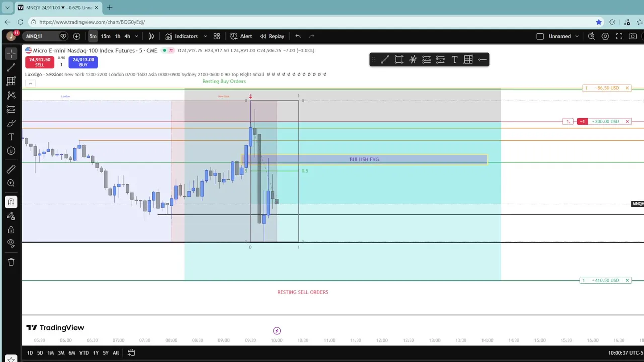
Task: Start bar Replay mode
Action: [272, 36]
